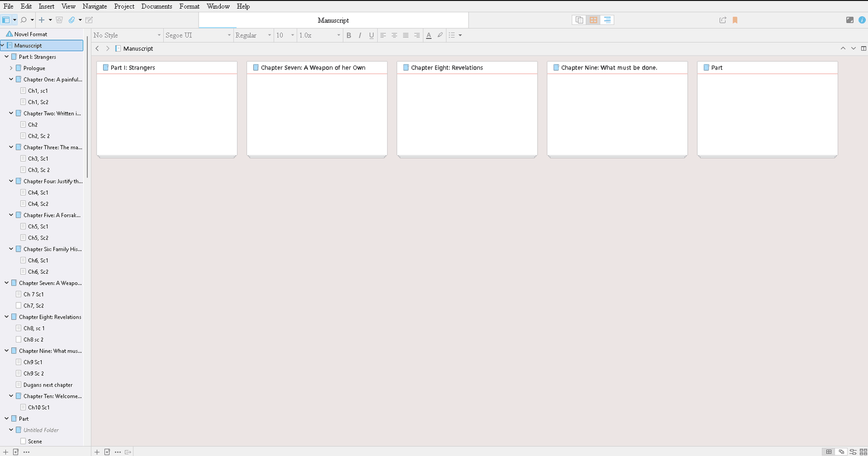Open corkboard options sliders button
The width and height of the screenshot is (868, 456).
pos(853,452)
